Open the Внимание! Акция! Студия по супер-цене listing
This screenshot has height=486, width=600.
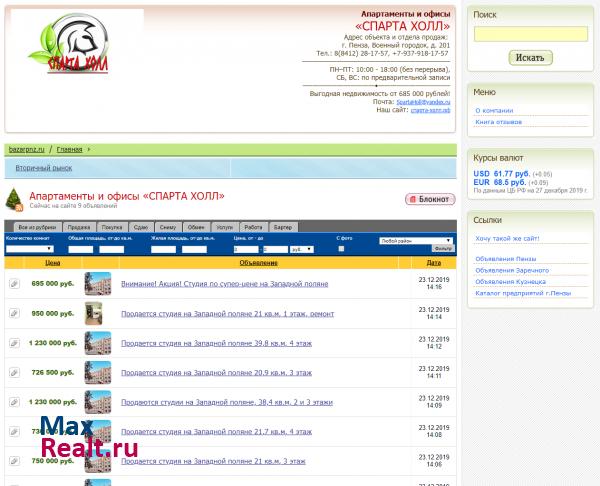point(225,284)
